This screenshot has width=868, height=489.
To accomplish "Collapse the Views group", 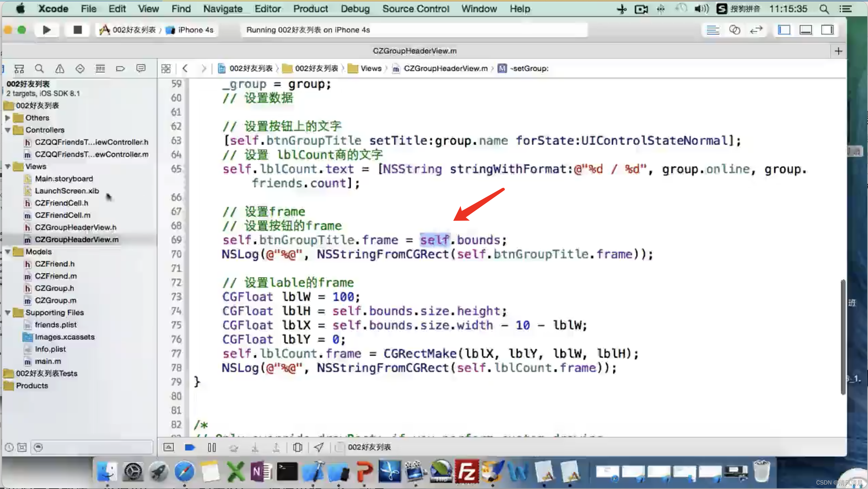I will pos(7,166).
